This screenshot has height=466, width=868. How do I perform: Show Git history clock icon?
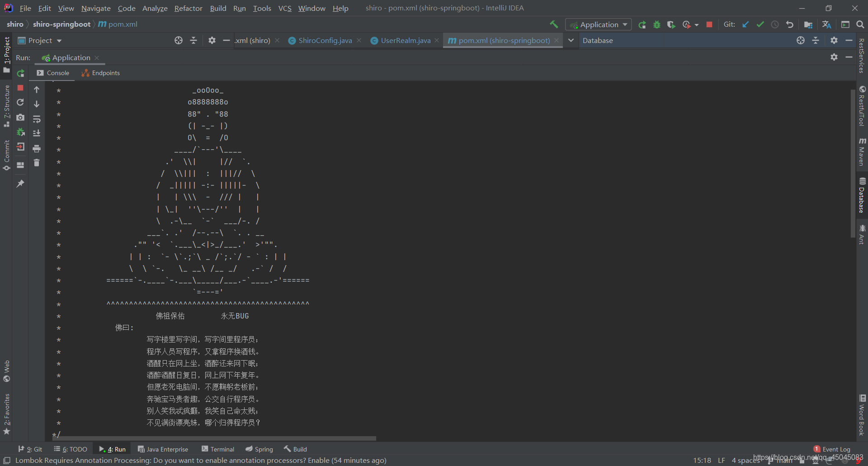pos(775,24)
